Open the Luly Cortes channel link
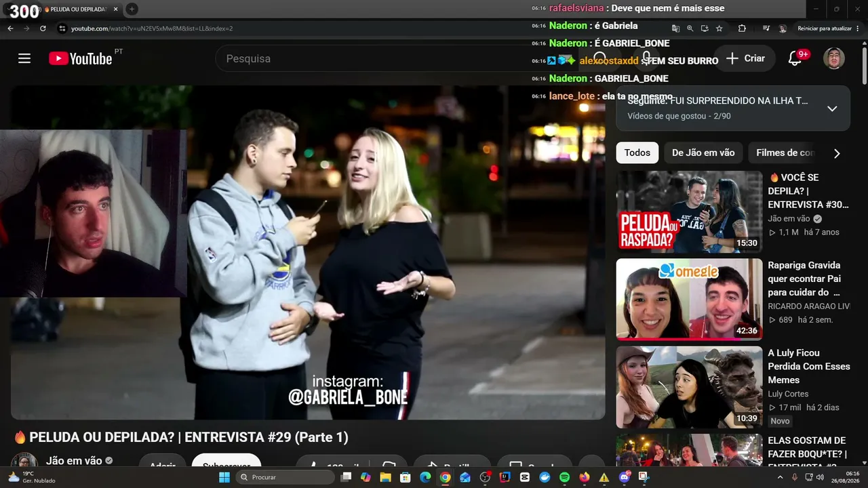 pos(788,394)
